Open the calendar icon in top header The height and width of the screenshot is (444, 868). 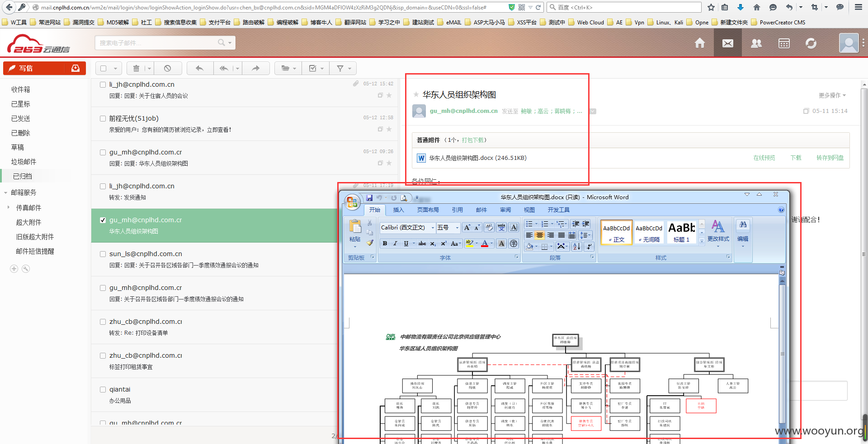(784, 43)
